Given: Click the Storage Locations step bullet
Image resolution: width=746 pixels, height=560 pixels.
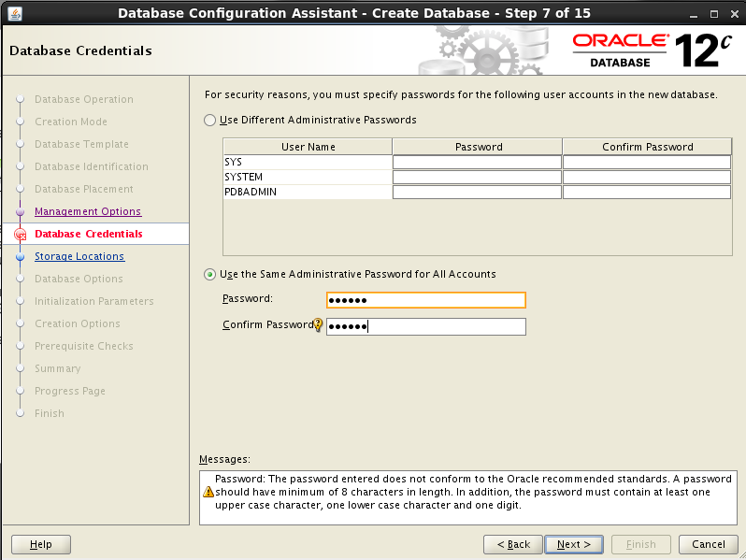Looking at the screenshot, I should (20, 256).
